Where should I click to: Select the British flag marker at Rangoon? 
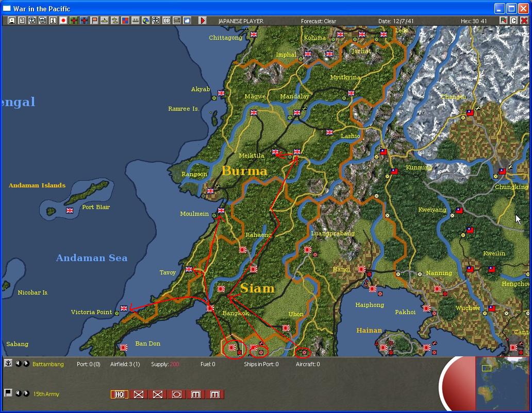tap(210, 191)
